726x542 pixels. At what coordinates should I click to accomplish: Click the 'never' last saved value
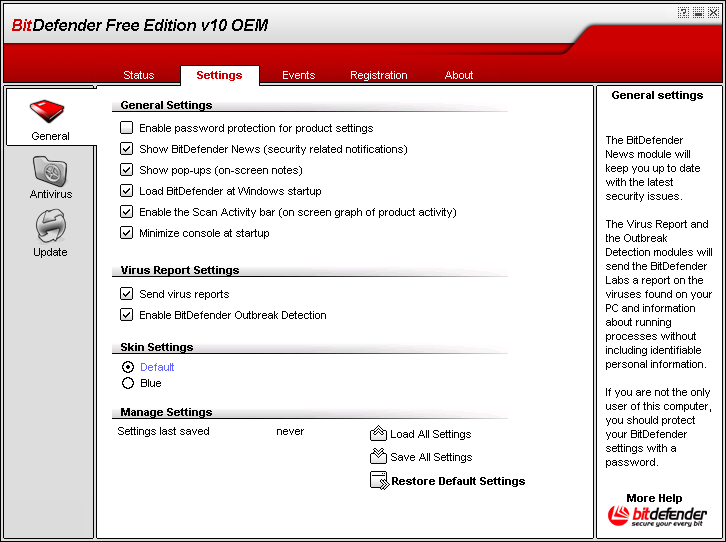290,431
